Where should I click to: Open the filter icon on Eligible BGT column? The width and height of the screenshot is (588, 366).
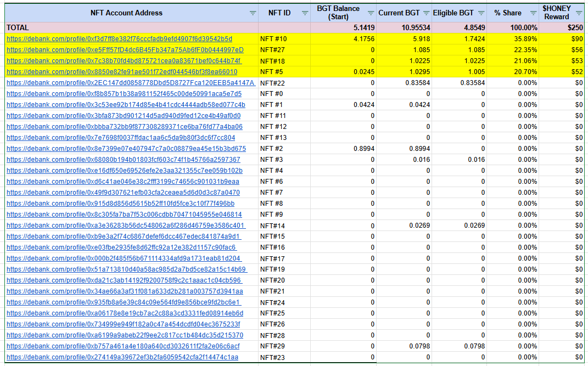tap(481, 13)
